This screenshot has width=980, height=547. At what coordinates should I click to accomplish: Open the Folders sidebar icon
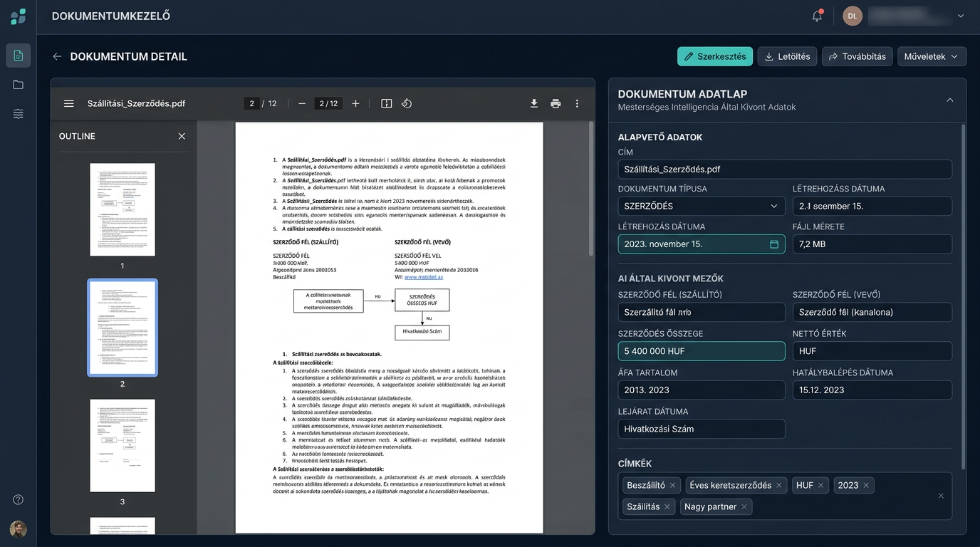[19, 85]
